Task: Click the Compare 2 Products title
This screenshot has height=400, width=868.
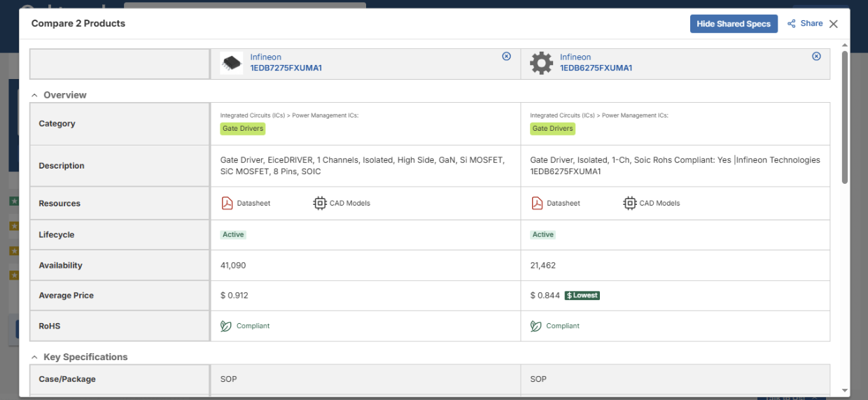Action: pyautogui.click(x=78, y=24)
